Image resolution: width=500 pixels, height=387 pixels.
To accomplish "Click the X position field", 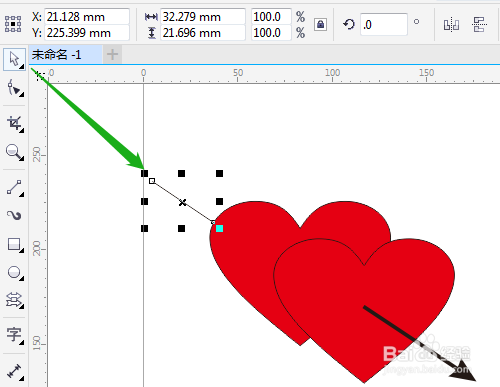I will pyautogui.click(x=87, y=17).
